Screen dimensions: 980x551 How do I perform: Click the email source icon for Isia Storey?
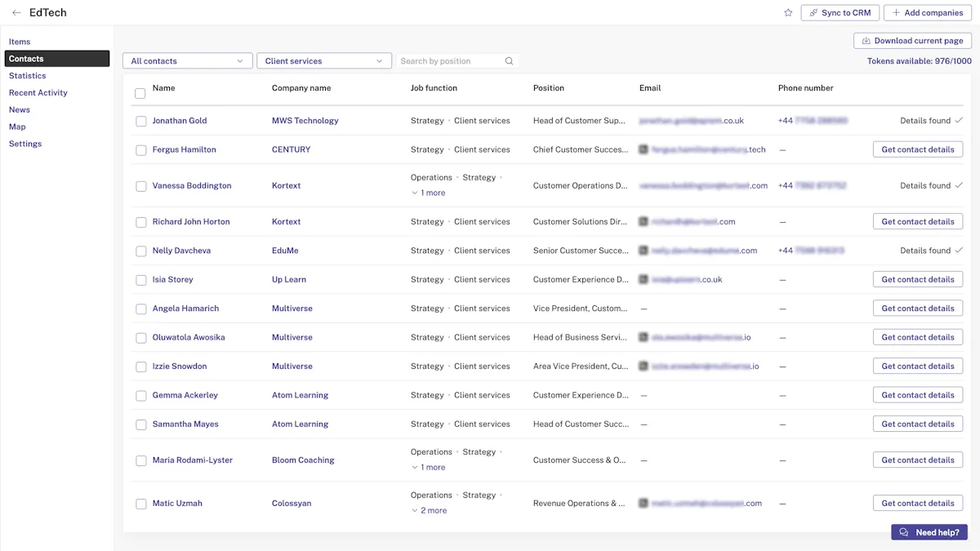[x=644, y=280]
